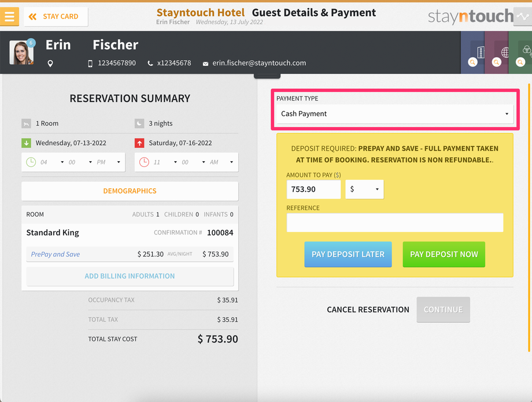
Task: Click Cancel Reservation
Action: [368, 310]
